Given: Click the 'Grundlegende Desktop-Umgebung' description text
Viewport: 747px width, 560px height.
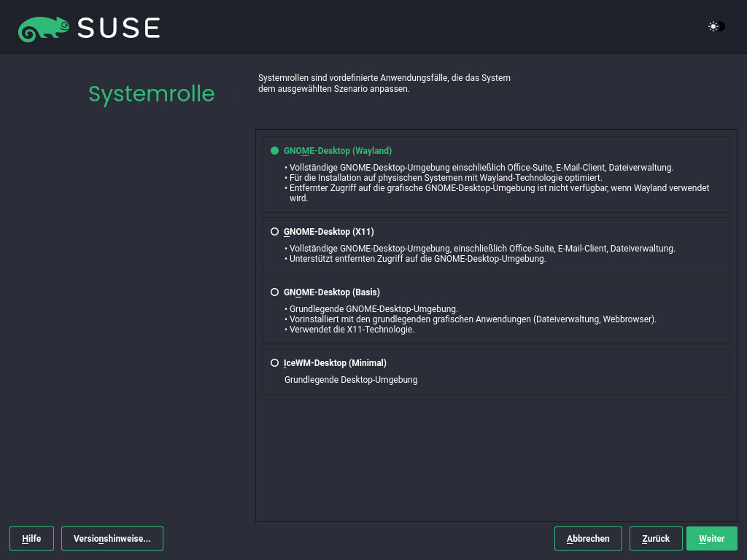Looking at the screenshot, I should tap(351, 380).
